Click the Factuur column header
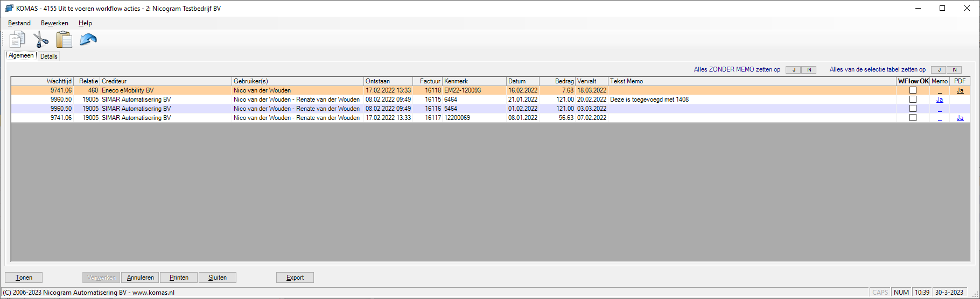 click(428, 81)
